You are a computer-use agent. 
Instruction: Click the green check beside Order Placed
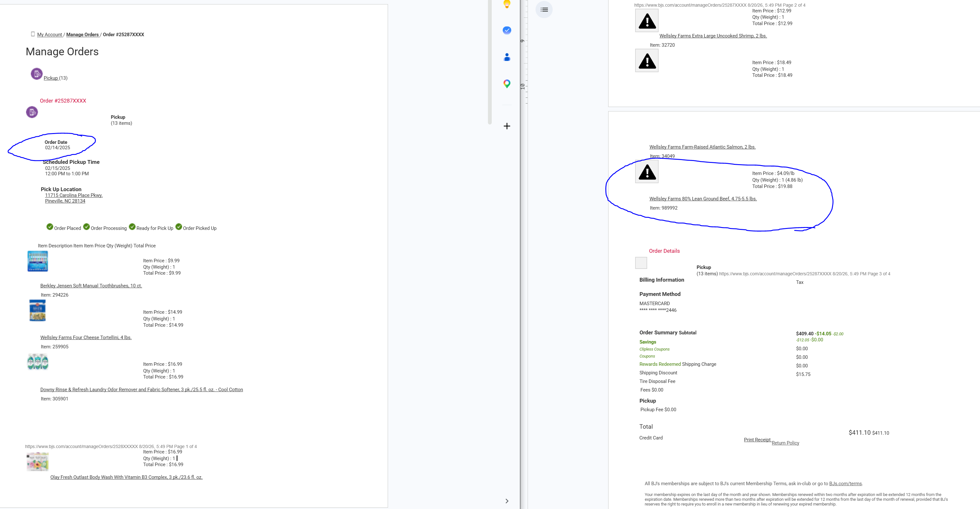[50, 227]
